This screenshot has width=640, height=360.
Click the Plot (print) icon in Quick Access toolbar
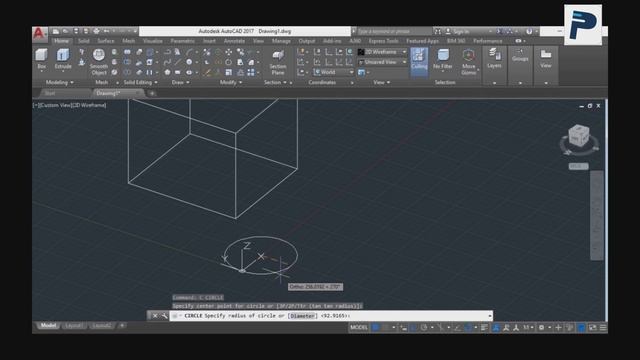[x=96, y=31]
